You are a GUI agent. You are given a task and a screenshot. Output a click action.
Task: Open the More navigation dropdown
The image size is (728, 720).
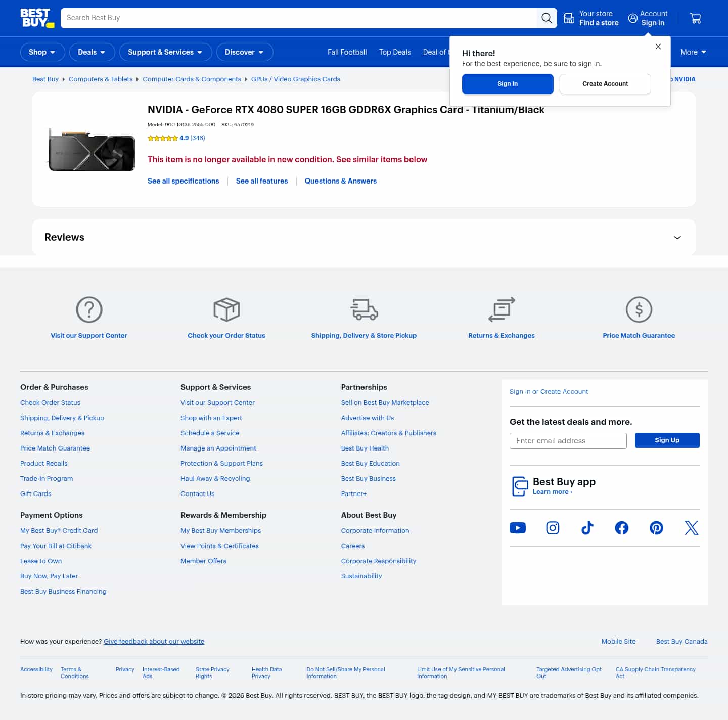(x=694, y=52)
